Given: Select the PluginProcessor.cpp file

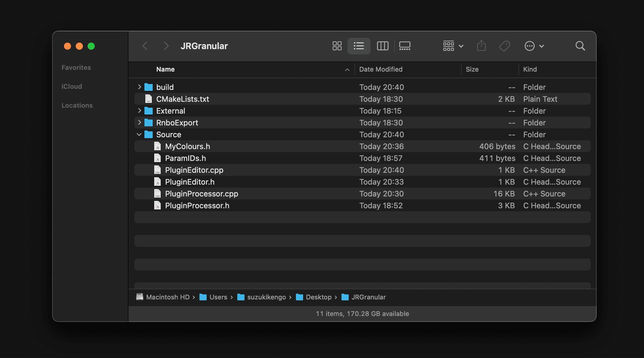Looking at the screenshot, I should pyautogui.click(x=202, y=193).
